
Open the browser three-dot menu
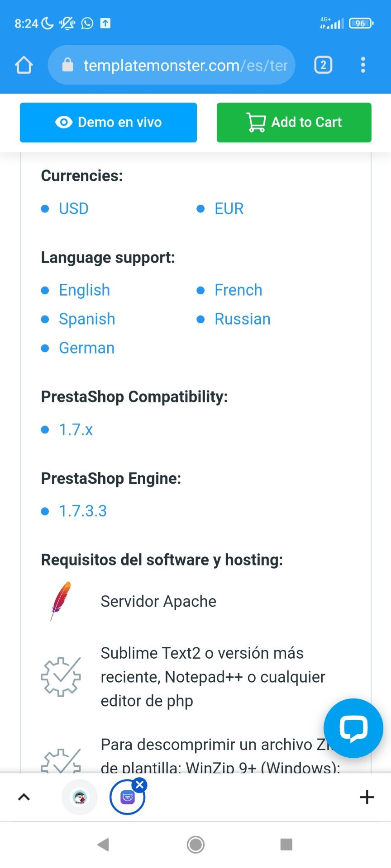tap(363, 65)
